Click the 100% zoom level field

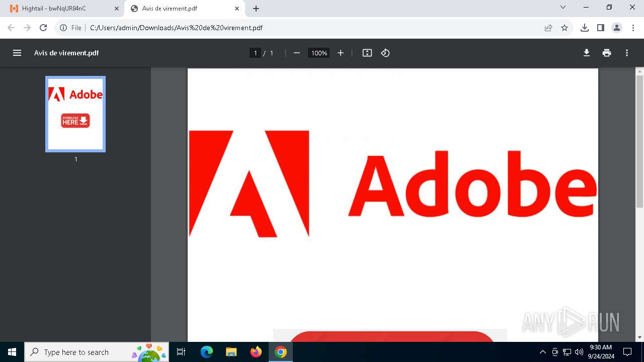319,53
